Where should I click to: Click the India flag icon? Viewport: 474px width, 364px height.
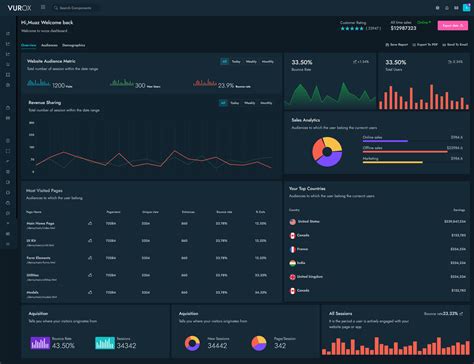[293, 263]
